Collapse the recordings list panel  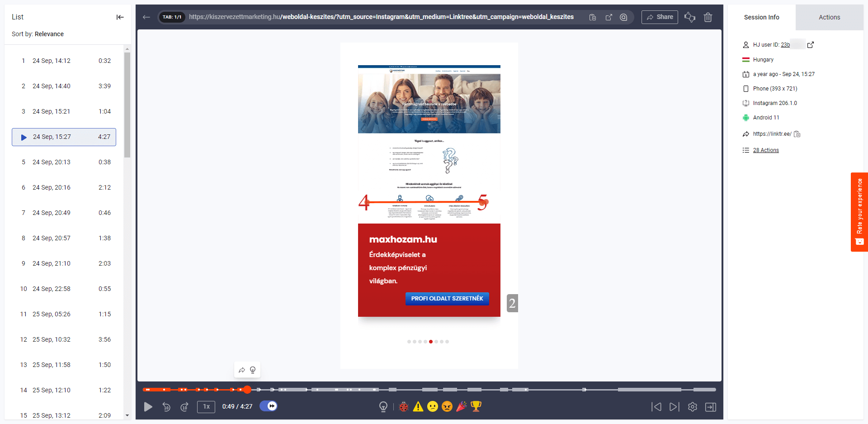(120, 17)
